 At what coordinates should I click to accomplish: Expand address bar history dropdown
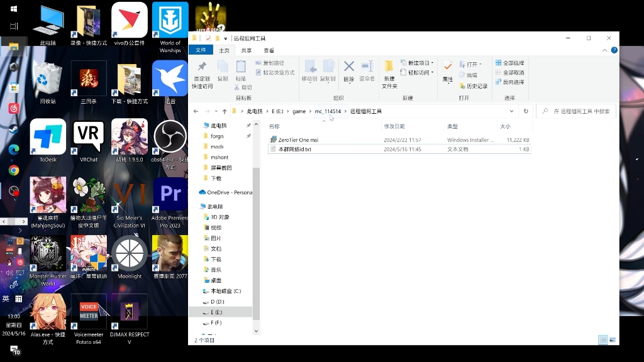[511, 111]
